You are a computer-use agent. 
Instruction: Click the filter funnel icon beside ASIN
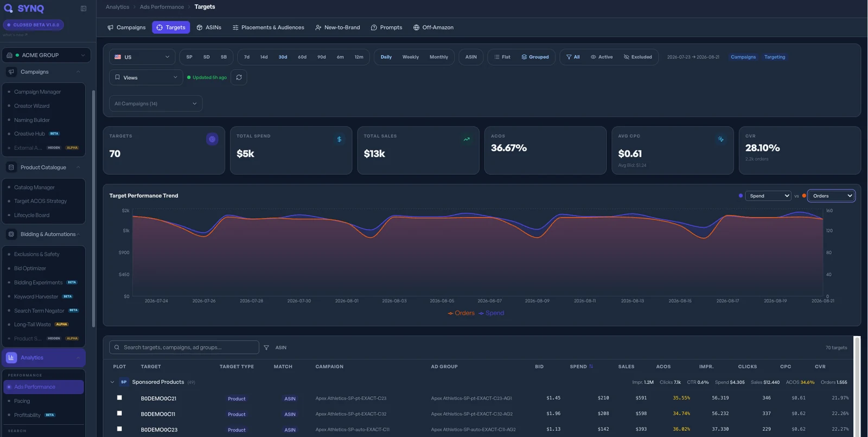266,347
